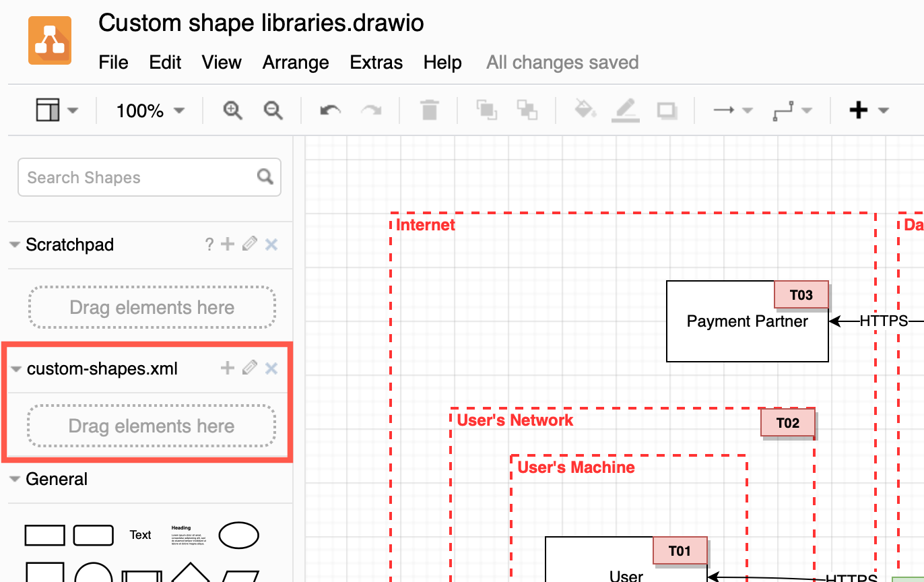The image size is (924, 582).
Task: Click the All changes saved label
Action: 562,62
